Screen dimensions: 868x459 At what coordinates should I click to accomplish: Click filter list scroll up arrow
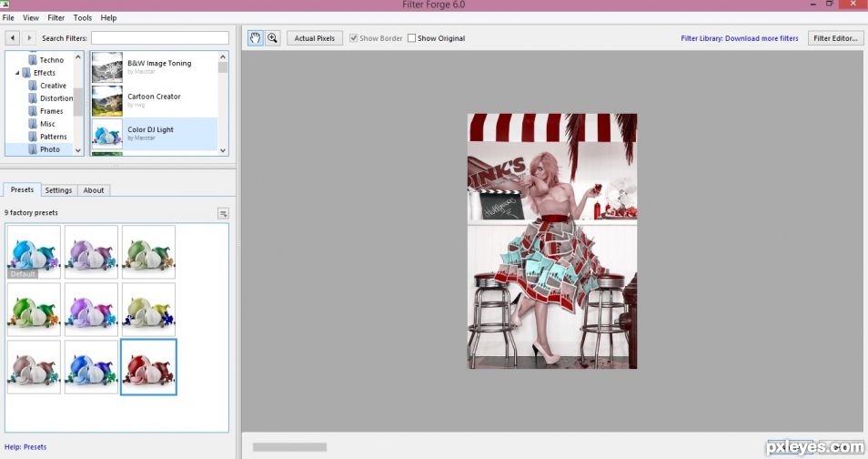pos(223,56)
